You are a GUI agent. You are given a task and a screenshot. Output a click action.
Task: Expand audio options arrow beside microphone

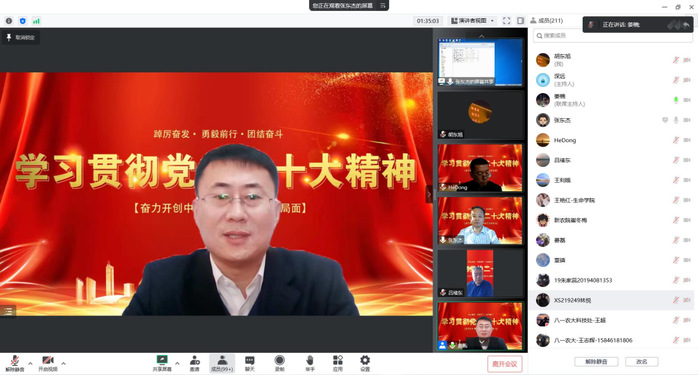pos(30,363)
